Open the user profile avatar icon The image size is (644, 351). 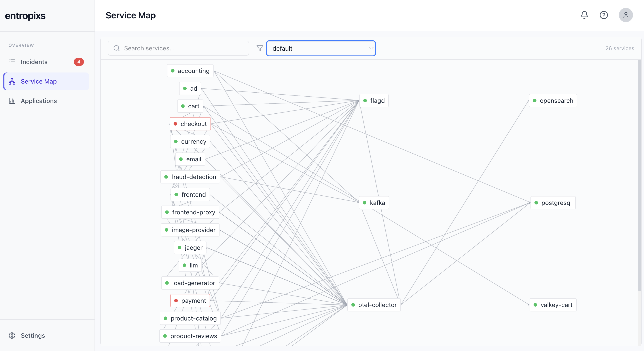[x=625, y=15]
